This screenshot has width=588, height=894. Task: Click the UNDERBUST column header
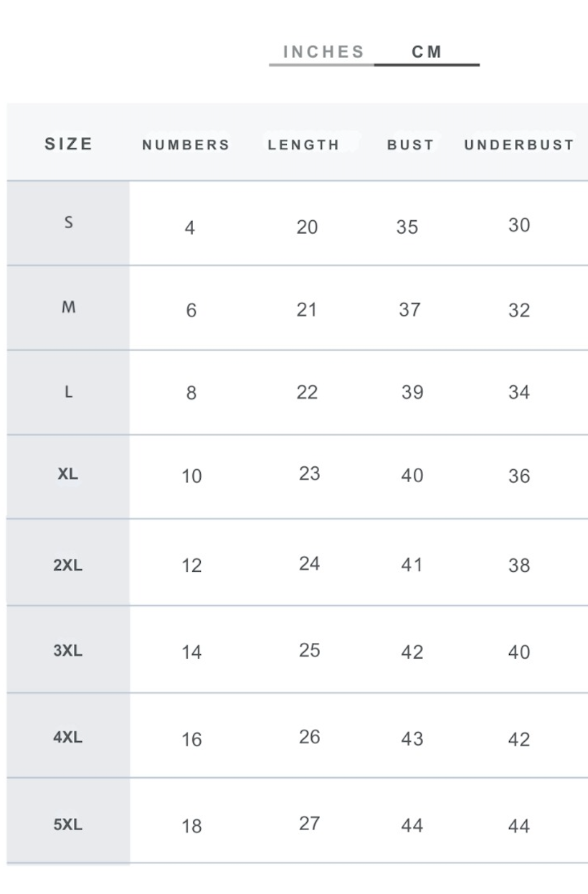tap(519, 145)
